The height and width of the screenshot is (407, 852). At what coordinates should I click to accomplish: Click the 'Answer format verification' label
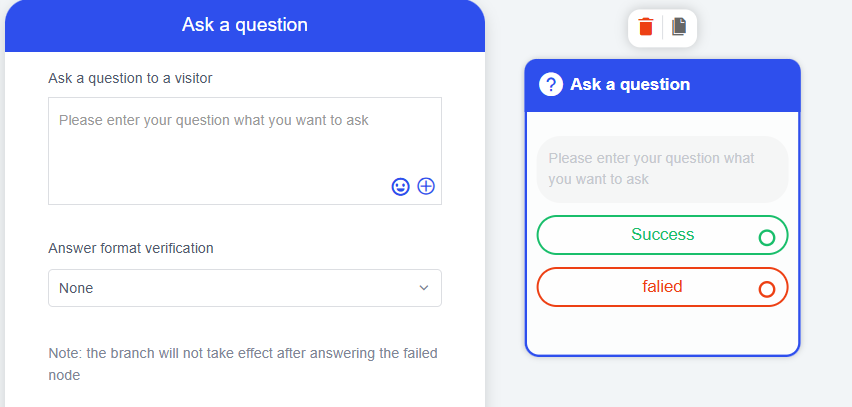click(131, 248)
